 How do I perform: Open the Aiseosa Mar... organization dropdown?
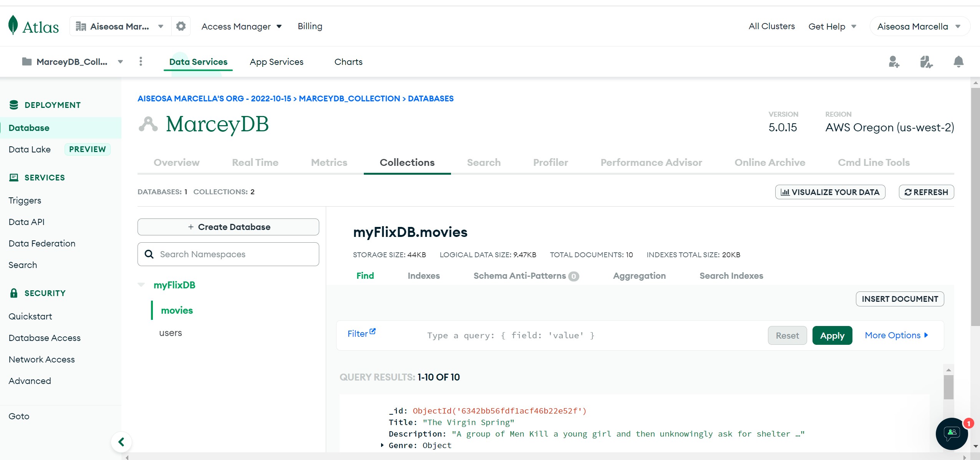(x=120, y=26)
